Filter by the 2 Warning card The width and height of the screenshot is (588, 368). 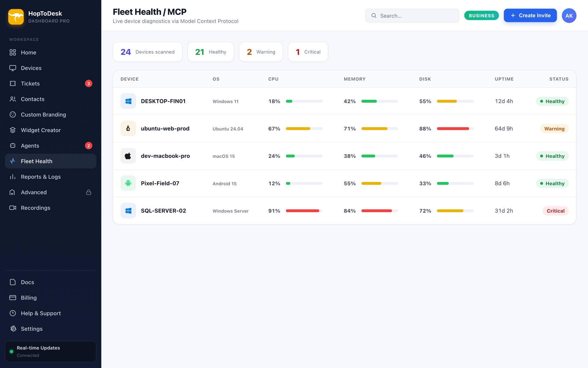261,52
